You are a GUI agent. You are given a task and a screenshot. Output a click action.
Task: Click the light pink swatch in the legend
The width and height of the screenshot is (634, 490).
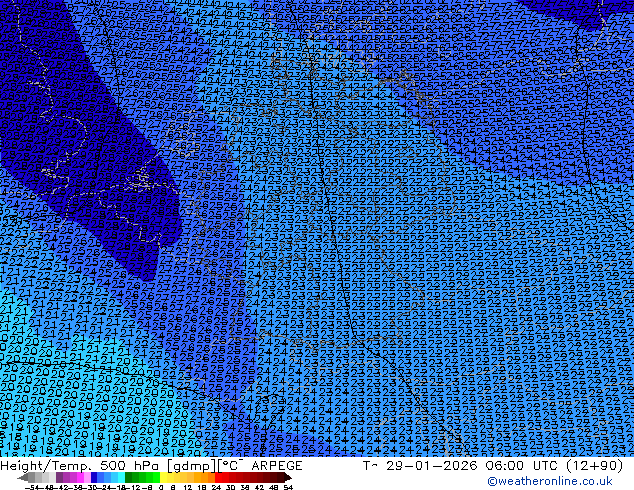coord(87,477)
